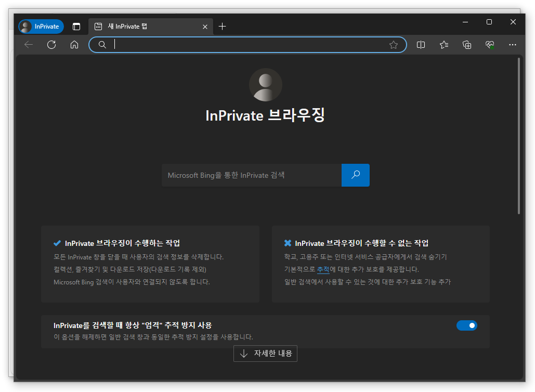Click text '이 옵션을 해제하면 일반 검색 창과 동일한 추적 방지 설정을 사용합니다.'

point(153,337)
